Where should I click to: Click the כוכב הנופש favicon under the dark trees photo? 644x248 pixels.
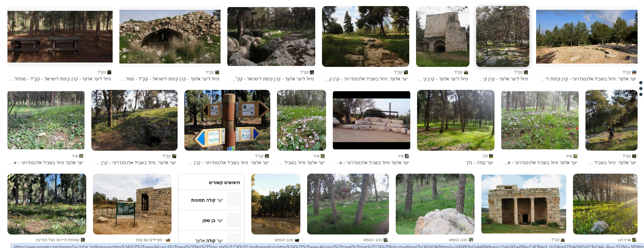(297, 240)
